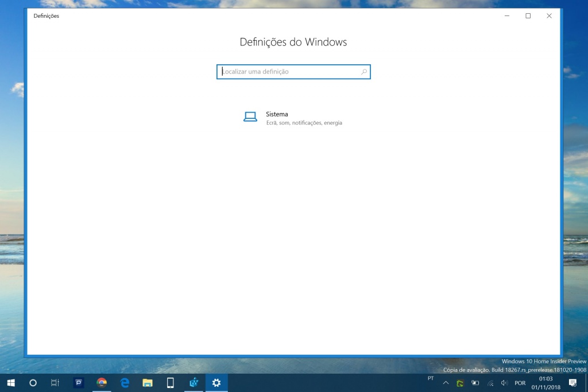The width and height of the screenshot is (588, 392).
Task: Click inside the 'Localizar uma definição' field
Action: 287,71
